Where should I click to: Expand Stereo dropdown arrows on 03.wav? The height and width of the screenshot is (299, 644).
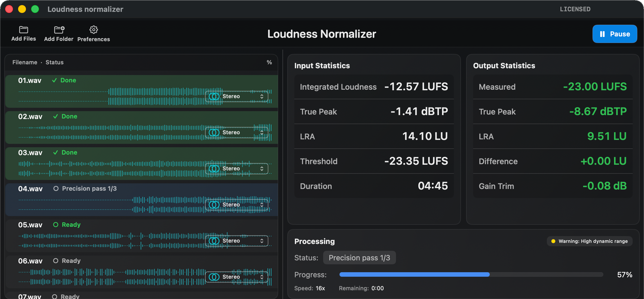[262, 169]
